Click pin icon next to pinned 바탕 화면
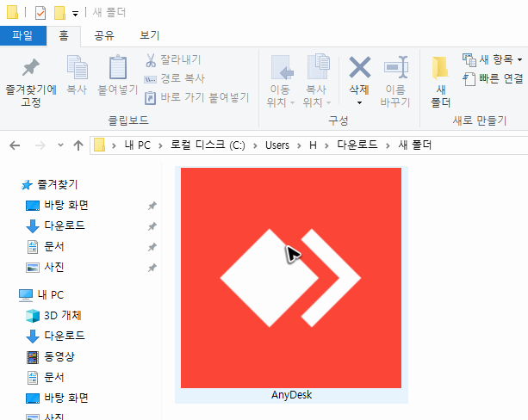 pos(152,206)
